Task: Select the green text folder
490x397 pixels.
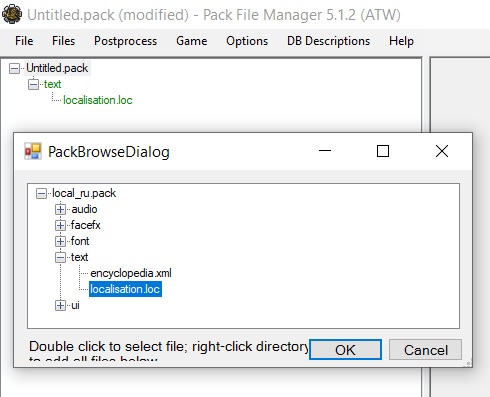Action: pos(52,84)
